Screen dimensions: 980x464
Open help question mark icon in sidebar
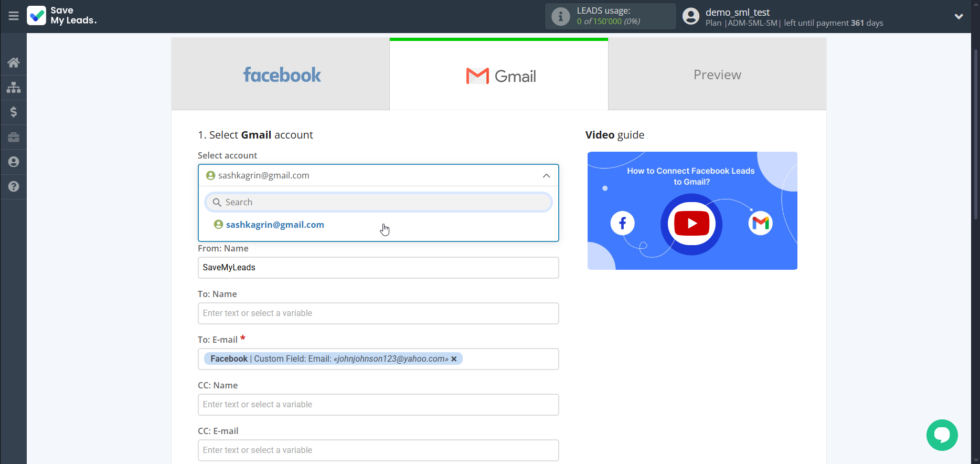tap(14, 186)
